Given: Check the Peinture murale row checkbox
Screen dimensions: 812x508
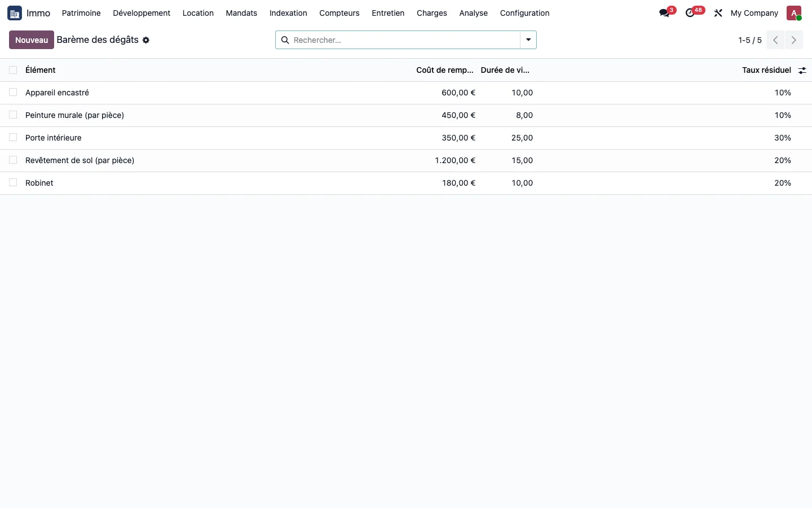Looking at the screenshot, I should point(13,115).
